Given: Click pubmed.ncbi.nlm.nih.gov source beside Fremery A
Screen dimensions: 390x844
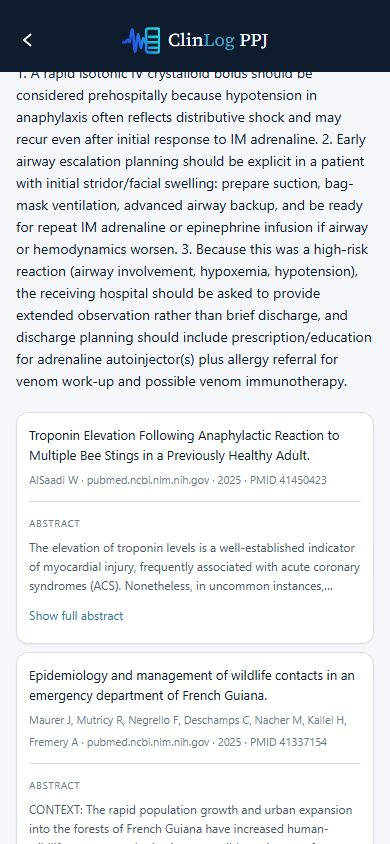Looking at the screenshot, I should [147, 742].
